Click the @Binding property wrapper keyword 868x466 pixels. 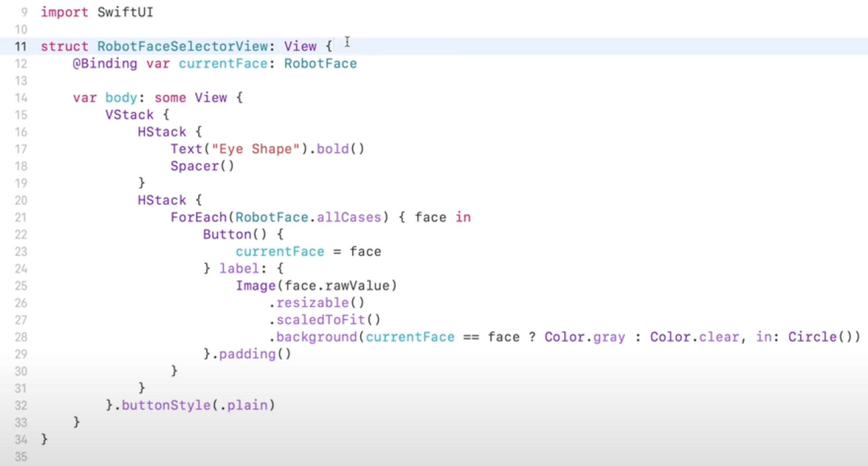[x=105, y=64]
